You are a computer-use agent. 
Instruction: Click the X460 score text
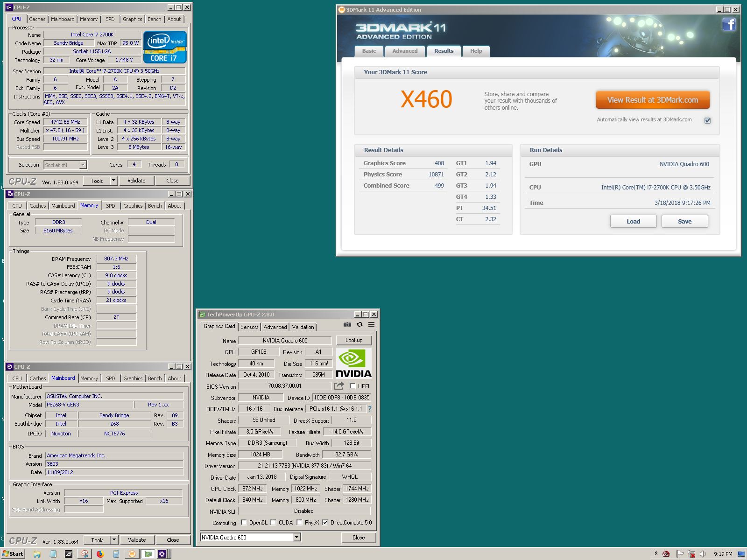pos(426,99)
